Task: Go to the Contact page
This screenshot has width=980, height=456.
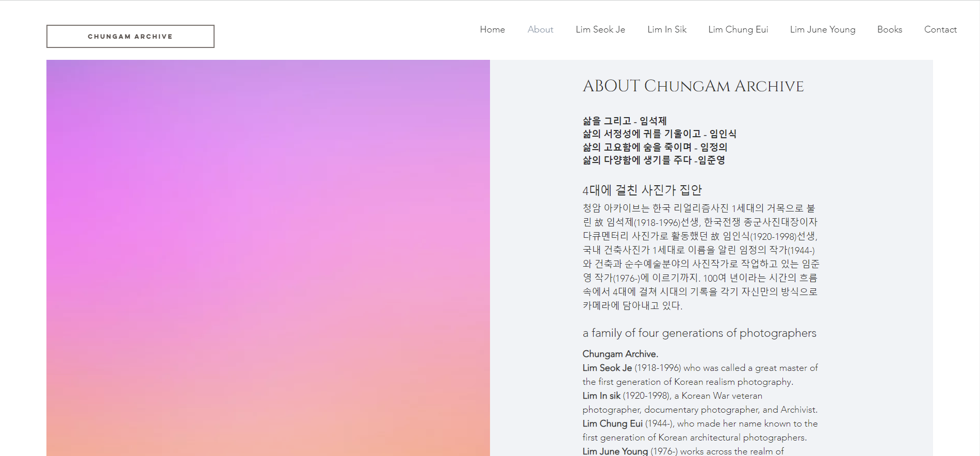Action: coord(940,29)
